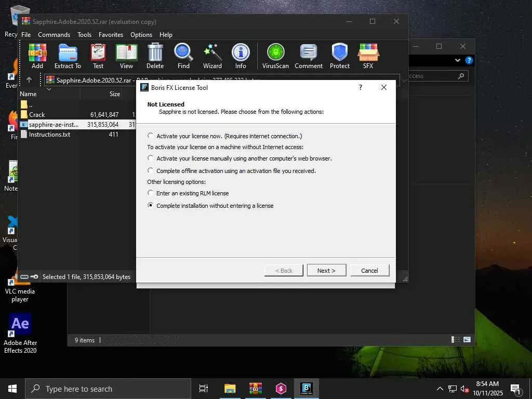Click the Next button
The width and height of the screenshot is (532, 399).
pos(326,270)
